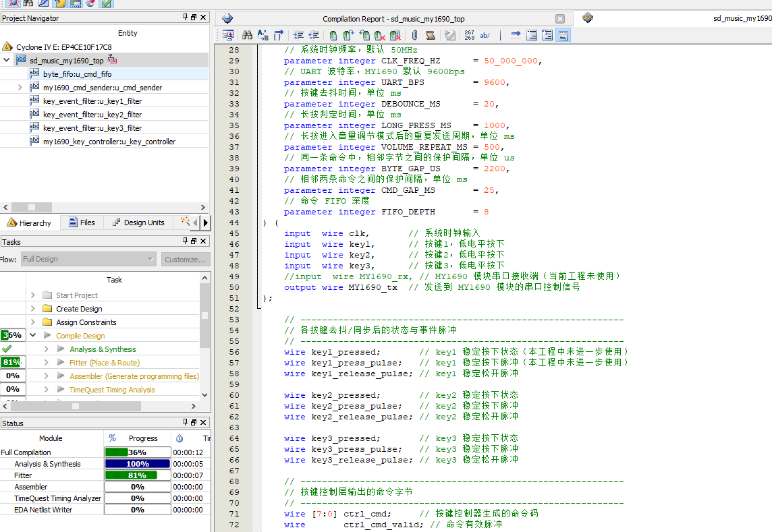Click the Increase Indent icon
Screen dimensions: 772x532
[x=298, y=35]
